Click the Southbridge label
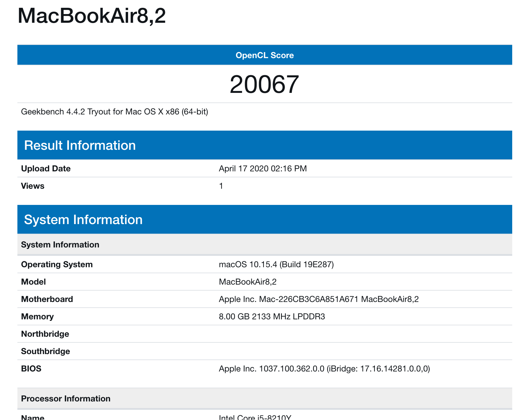 click(46, 351)
